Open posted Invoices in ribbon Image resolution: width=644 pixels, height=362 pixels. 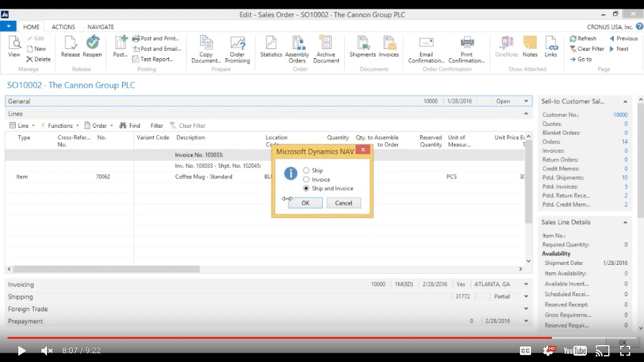point(389,46)
